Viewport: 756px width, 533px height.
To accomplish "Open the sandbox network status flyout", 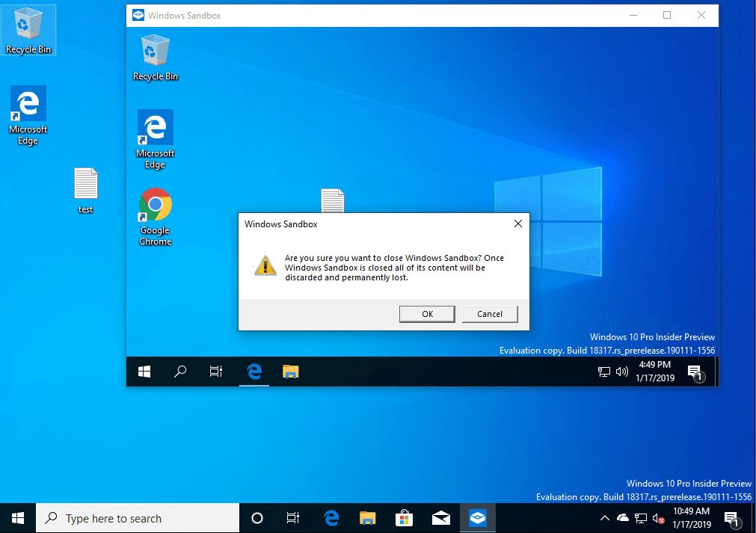I will [603, 372].
